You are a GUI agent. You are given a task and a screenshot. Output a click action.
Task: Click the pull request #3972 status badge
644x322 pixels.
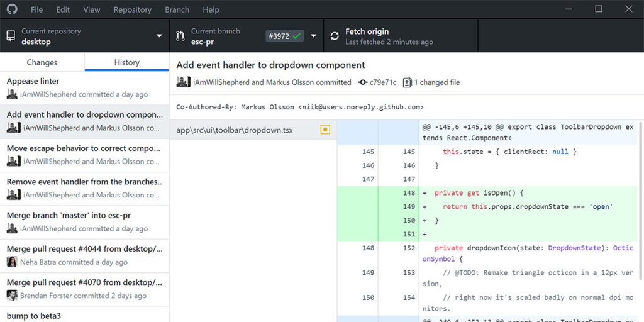click(x=284, y=36)
